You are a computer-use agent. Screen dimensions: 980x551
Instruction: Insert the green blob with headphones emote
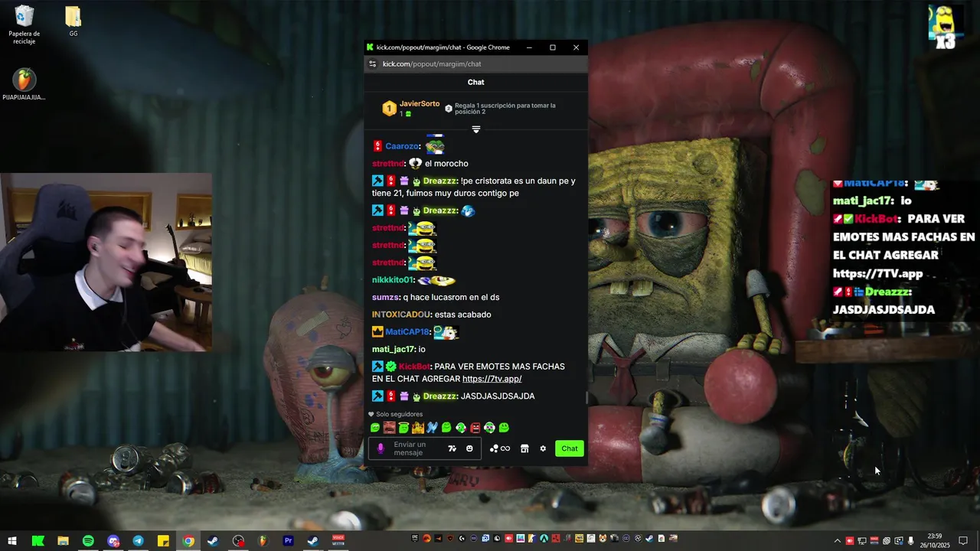tap(489, 428)
